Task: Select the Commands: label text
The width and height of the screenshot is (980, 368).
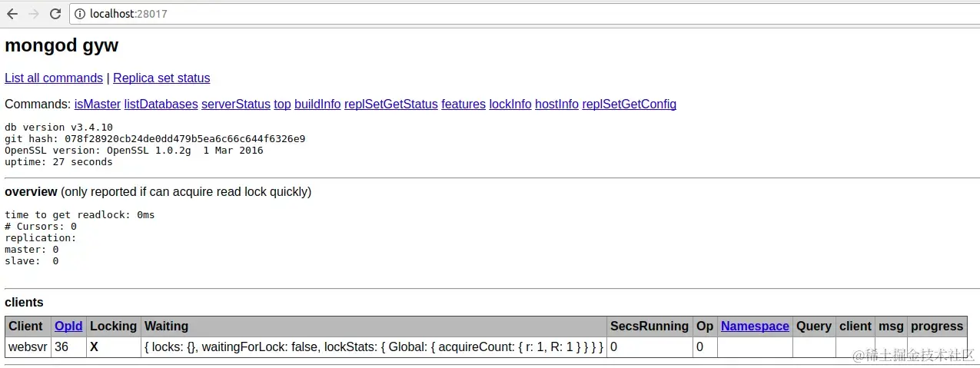Action: (x=38, y=104)
